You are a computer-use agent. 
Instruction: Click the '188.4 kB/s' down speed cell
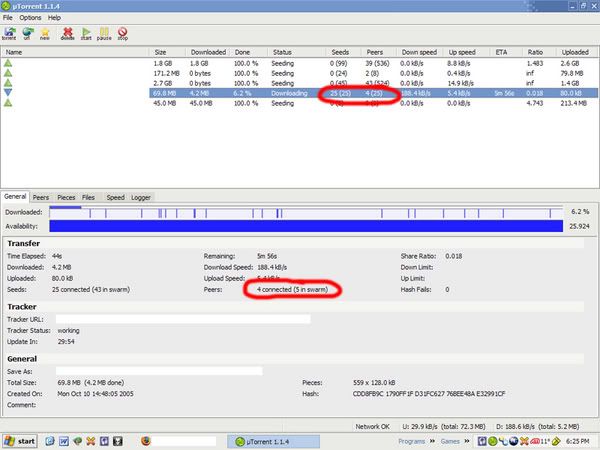click(416, 93)
